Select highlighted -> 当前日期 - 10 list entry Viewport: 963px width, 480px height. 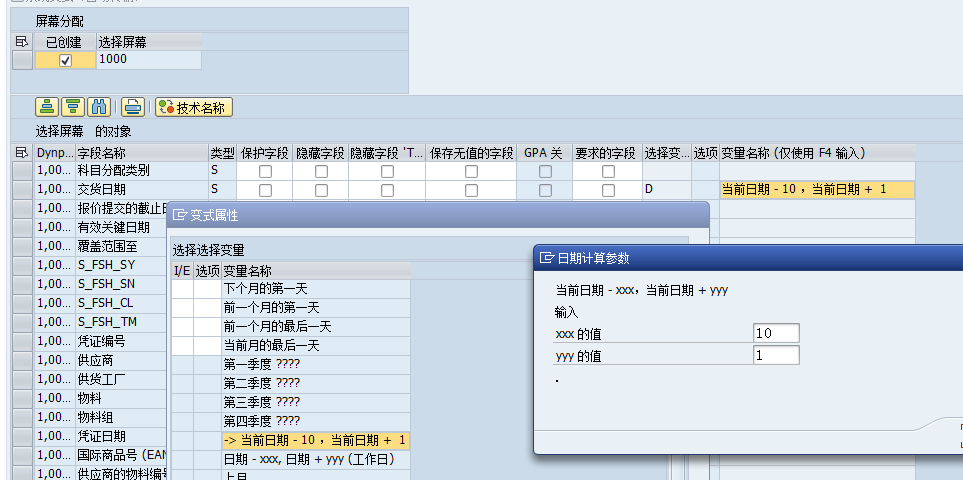(x=316, y=440)
